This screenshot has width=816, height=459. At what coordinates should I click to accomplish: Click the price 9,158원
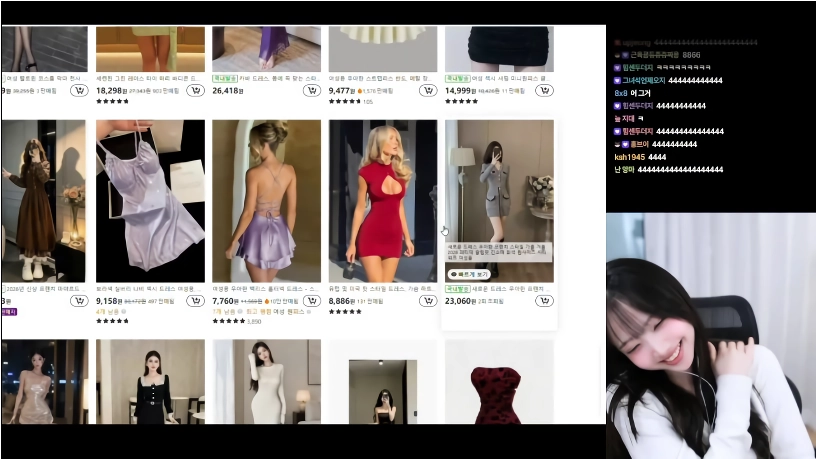click(109, 301)
